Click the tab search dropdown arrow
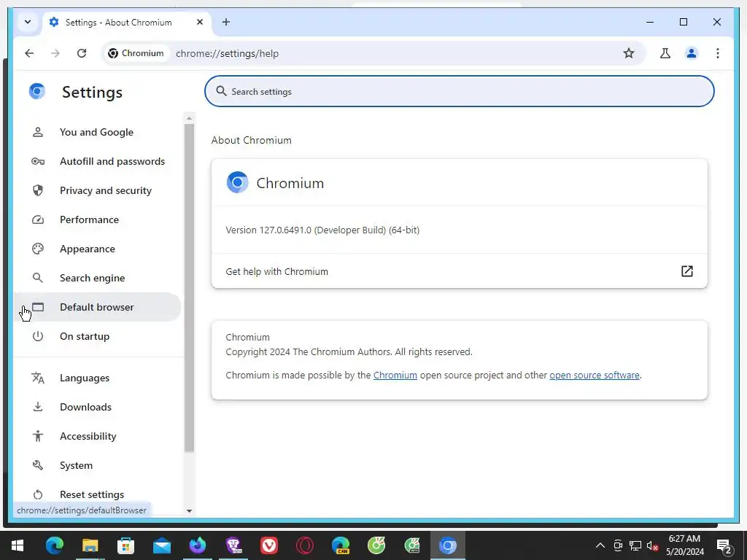This screenshot has width=747, height=560. (x=28, y=22)
